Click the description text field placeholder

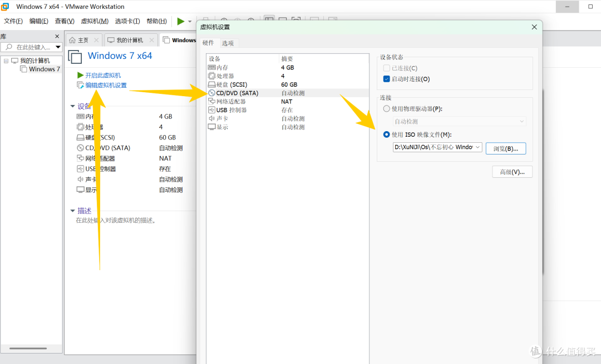coord(116,221)
